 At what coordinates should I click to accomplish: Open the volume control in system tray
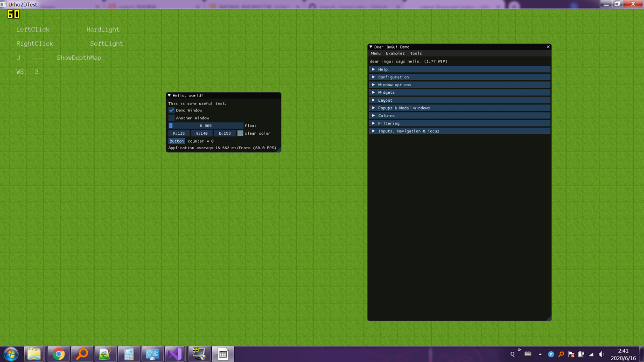pos(602,355)
